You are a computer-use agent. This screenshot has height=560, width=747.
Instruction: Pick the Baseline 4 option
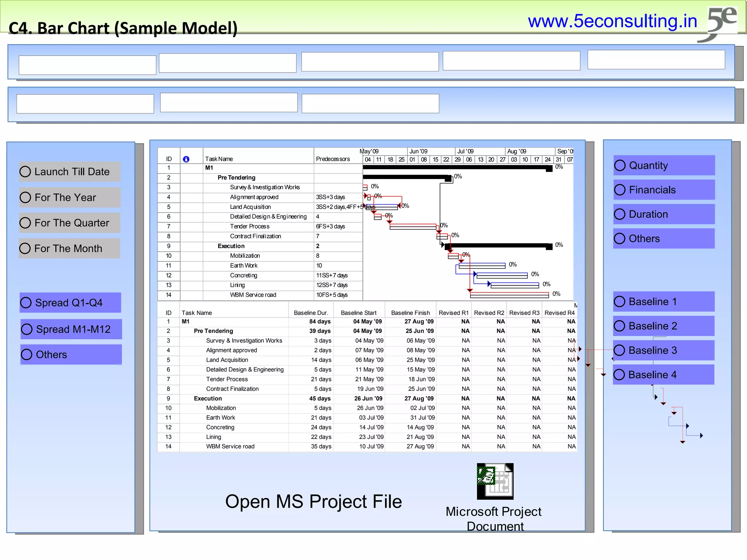pos(663,374)
